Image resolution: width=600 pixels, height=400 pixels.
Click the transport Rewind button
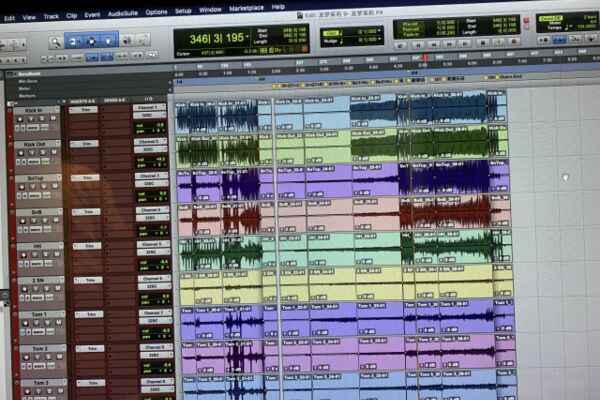434,45
